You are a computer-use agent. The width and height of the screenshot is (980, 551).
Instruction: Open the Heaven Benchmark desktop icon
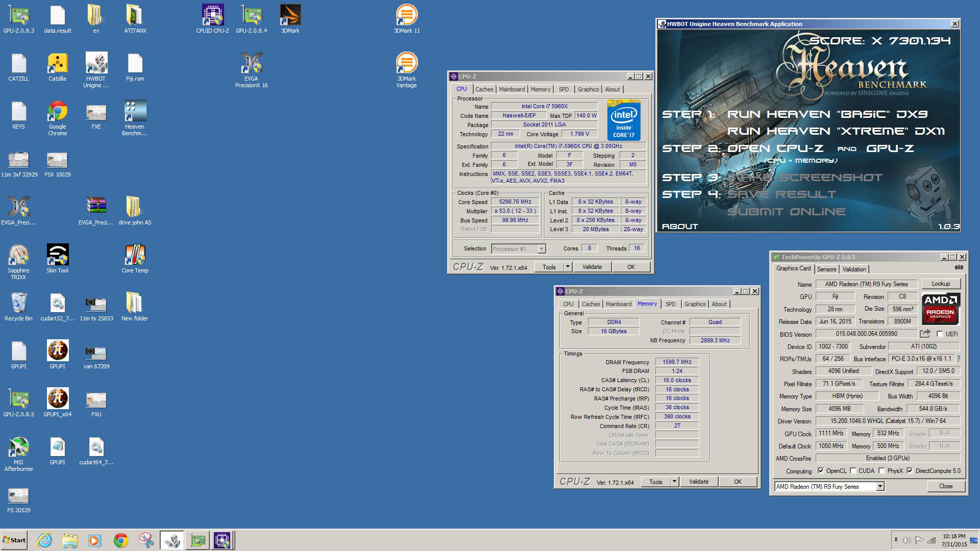[x=135, y=118]
